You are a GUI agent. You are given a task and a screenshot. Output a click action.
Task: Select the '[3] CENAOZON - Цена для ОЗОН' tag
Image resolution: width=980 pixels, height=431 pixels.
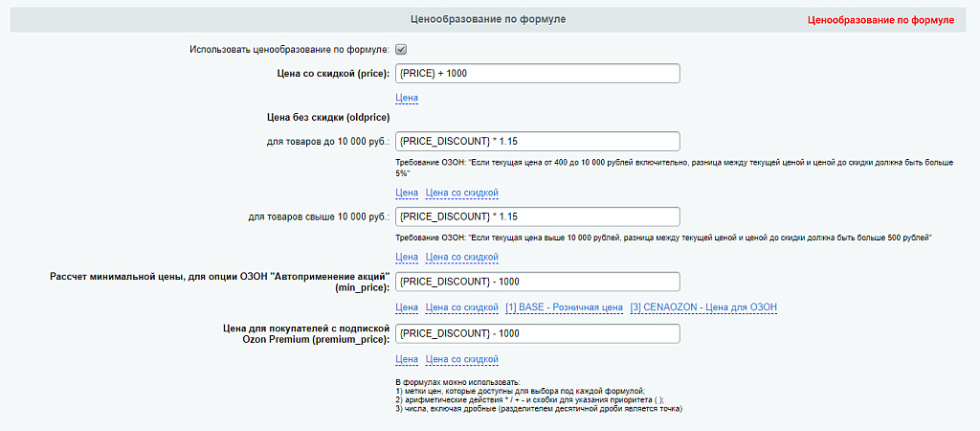(x=703, y=307)
